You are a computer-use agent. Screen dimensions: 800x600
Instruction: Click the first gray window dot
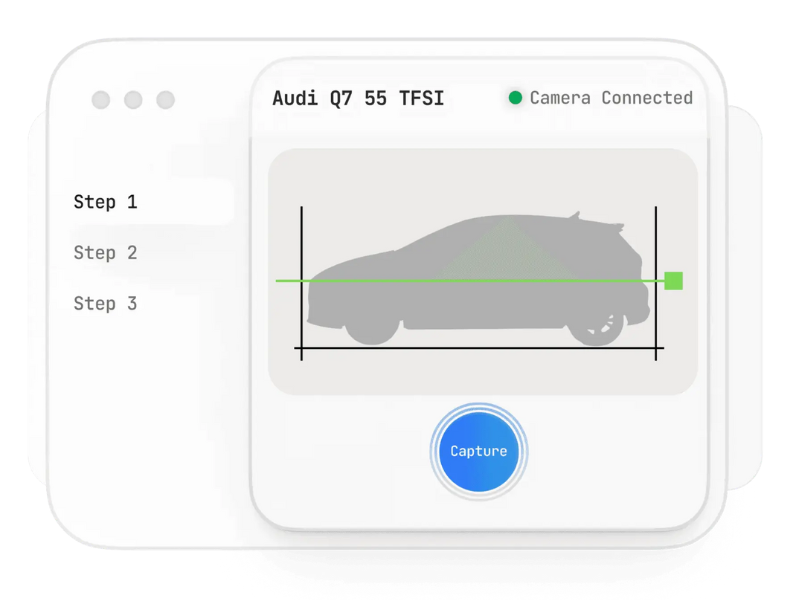pos(101,100)
